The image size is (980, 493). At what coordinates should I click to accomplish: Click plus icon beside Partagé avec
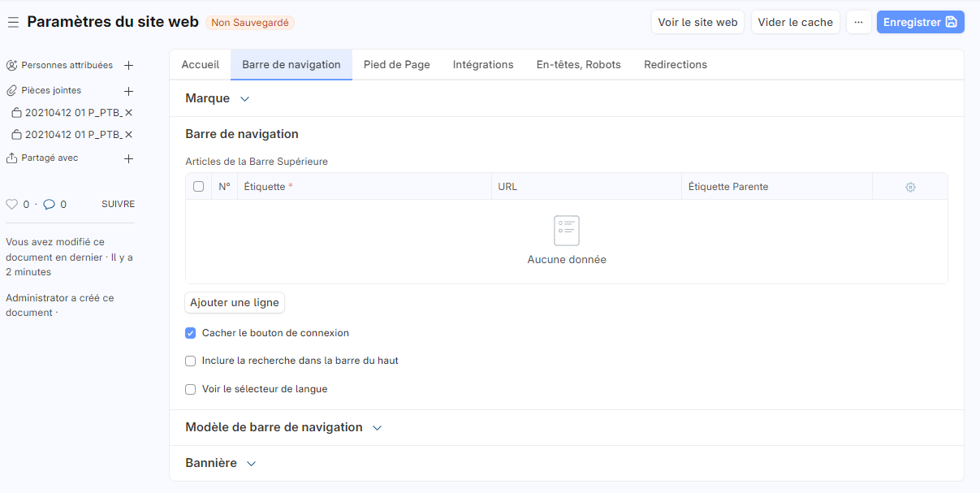point(128,158)
